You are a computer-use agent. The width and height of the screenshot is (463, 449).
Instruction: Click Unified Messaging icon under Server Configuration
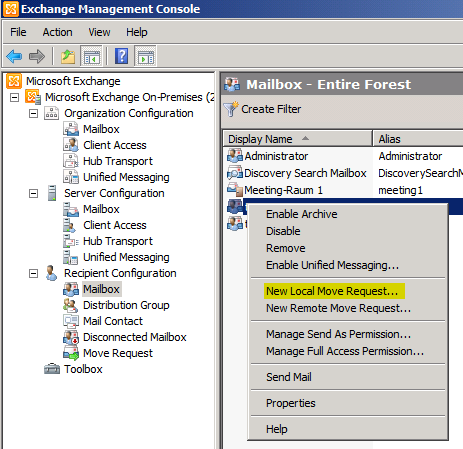(x=70, y=257)
